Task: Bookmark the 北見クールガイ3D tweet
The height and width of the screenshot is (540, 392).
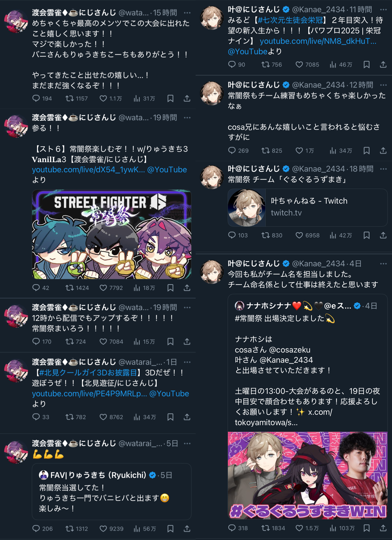Action: 170,417
